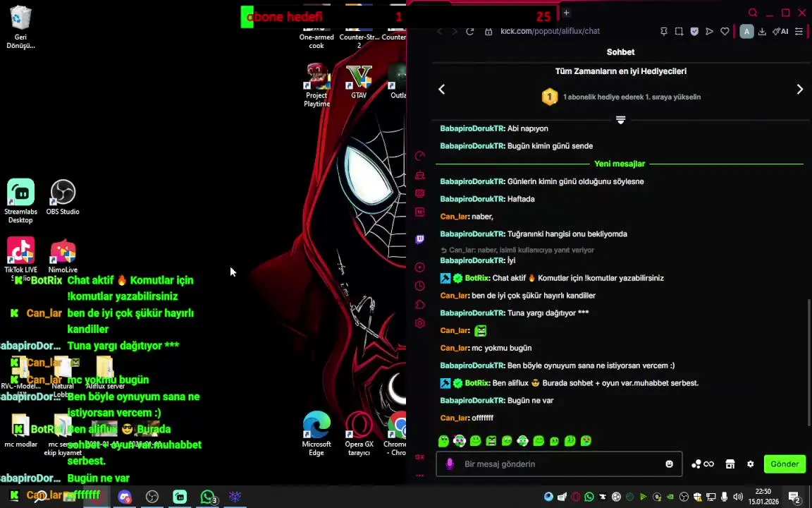Open history clock icon in sidebar
Viewport: 812px width, 508px height.
click(x=420, y=286)
